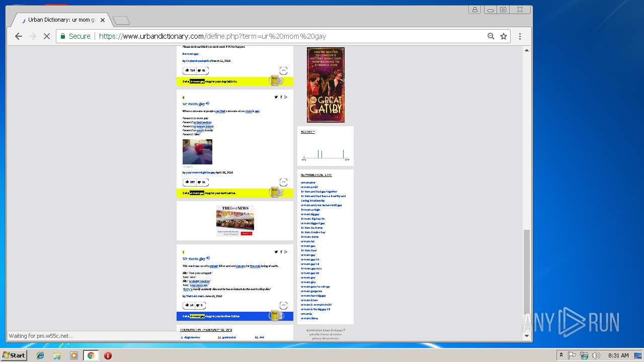The height and width of the screenshot is (362, 644).
Task: Open the clock showing 8:31 AM
Action: tap(618, 355)
